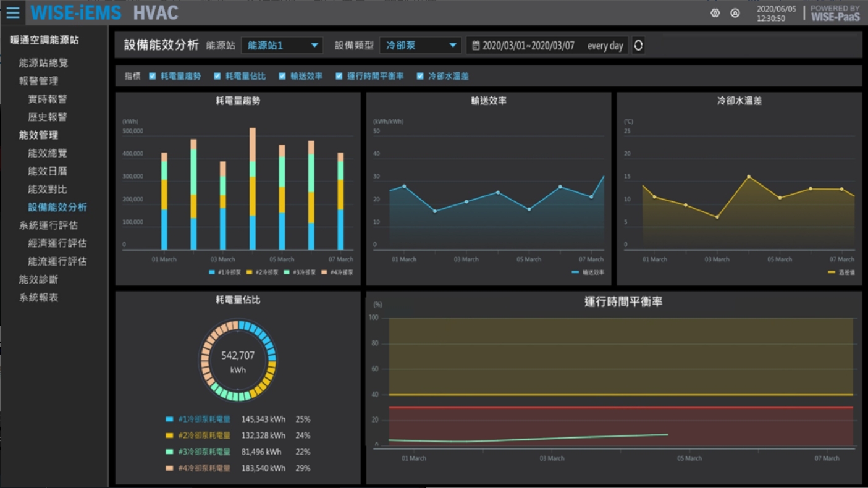Click #2冷卻泵 legend in bar chart
Viewport: 868px width, 488px height.
point(262,272)
